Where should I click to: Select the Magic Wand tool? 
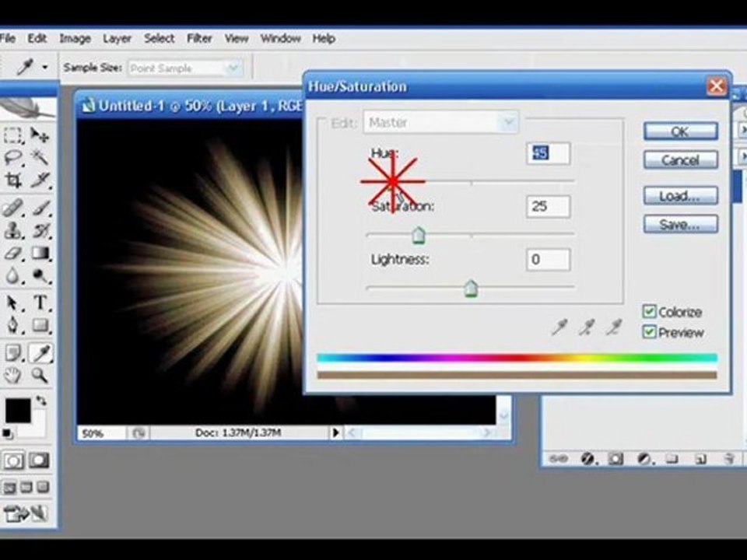coord(40,158)
